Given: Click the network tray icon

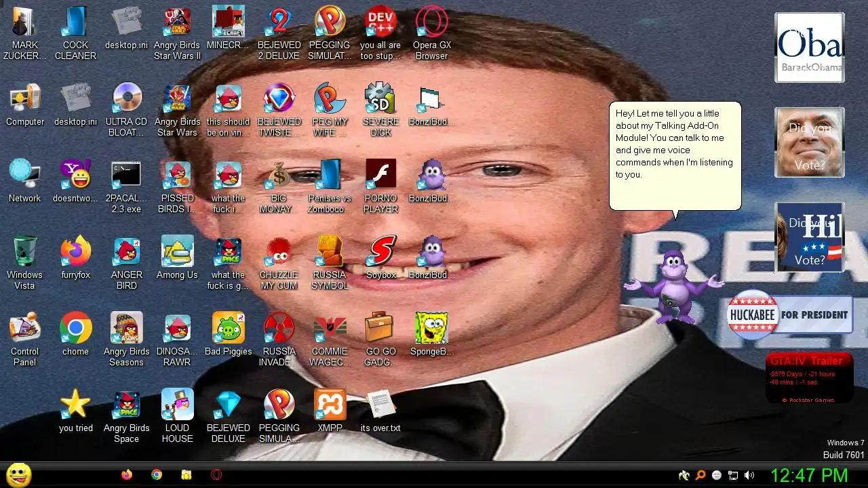Looking at the screenshot, I should pos(733,476).
